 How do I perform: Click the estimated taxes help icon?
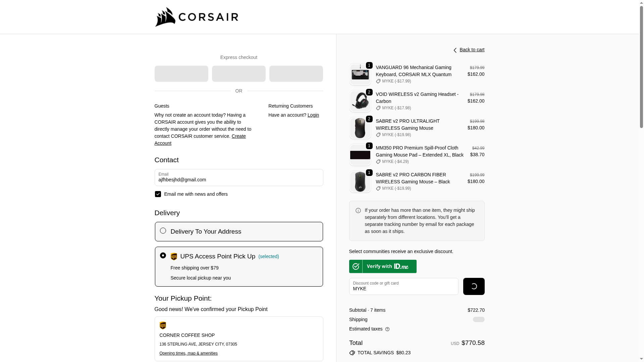point(387,329)
